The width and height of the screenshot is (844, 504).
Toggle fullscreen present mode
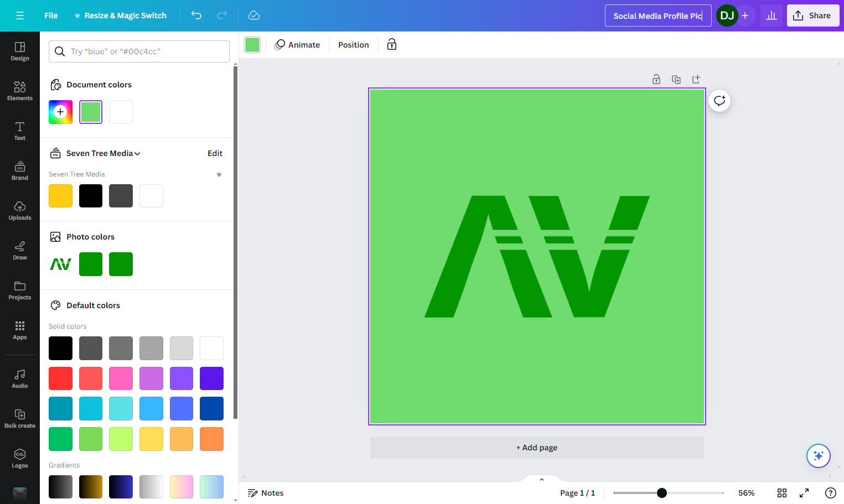(x=804, y=493)
